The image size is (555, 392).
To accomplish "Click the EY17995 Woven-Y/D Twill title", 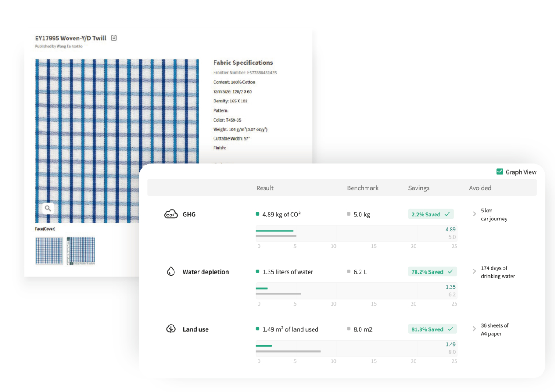I will pos(71,38).
